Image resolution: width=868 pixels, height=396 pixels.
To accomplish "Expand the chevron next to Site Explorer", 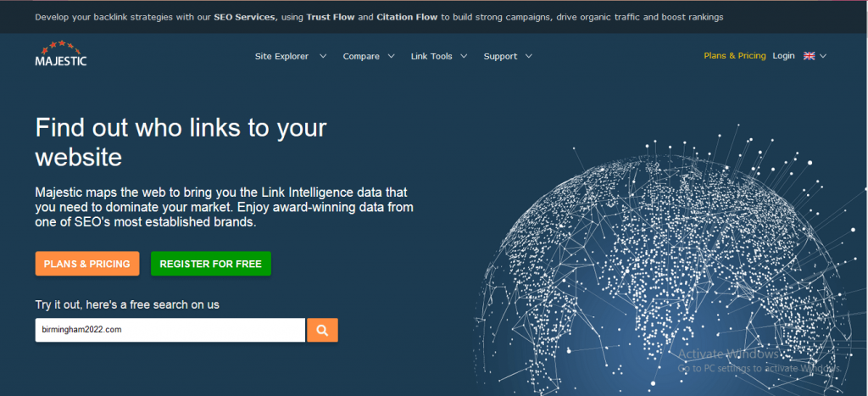I will (323, 56).
